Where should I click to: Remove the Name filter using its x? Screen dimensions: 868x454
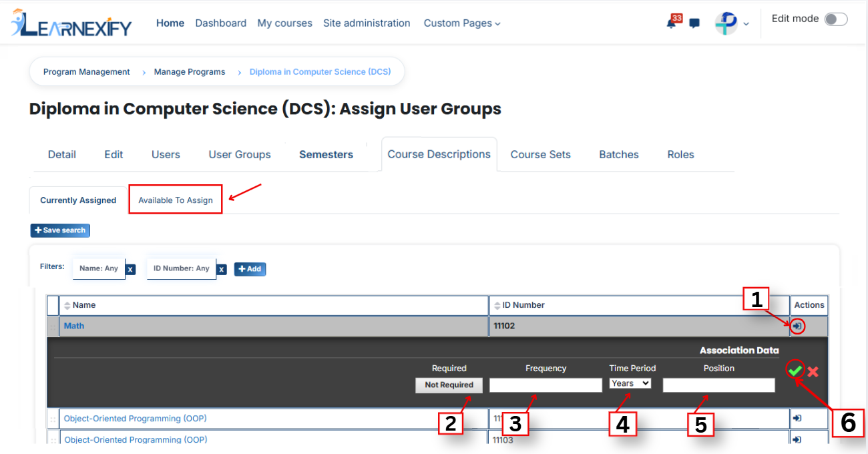(x=131, y=269)
